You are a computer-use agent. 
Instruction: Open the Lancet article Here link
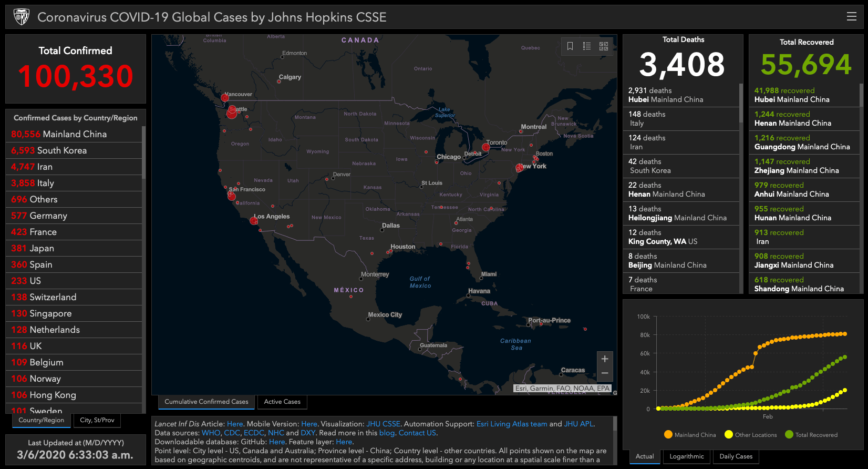[x=235, y=424]
